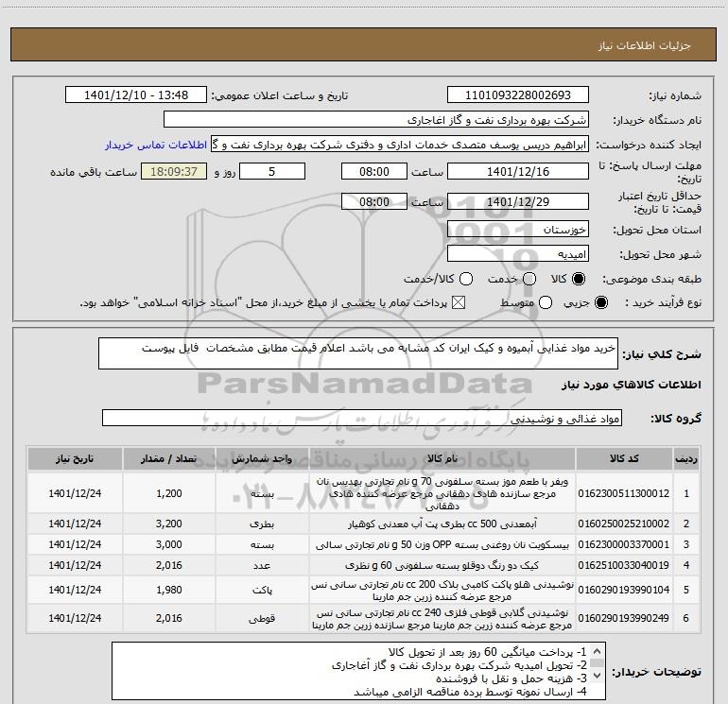Open the اطلاعات تماس خریدار link
The height and width of the screenshot is (704, 728).
pyautogui.click(x=156, y=146)
